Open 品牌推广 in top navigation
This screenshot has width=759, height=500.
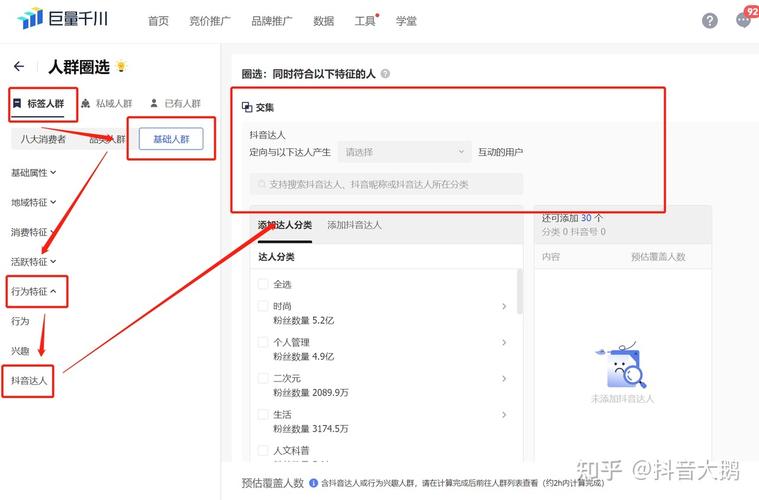pos(272,21)
